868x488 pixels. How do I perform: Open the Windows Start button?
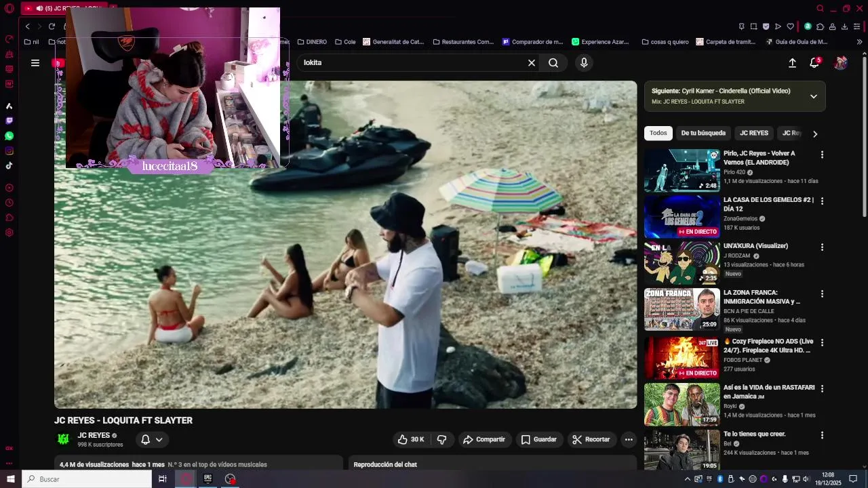tap(11, 479)
